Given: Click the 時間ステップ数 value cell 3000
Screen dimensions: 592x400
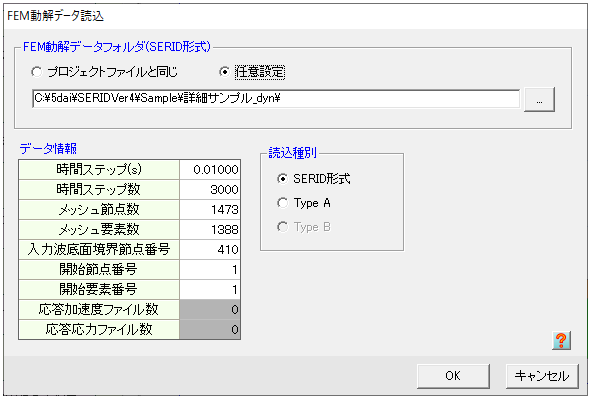Looking at the screenshot, I should [210, 190].
